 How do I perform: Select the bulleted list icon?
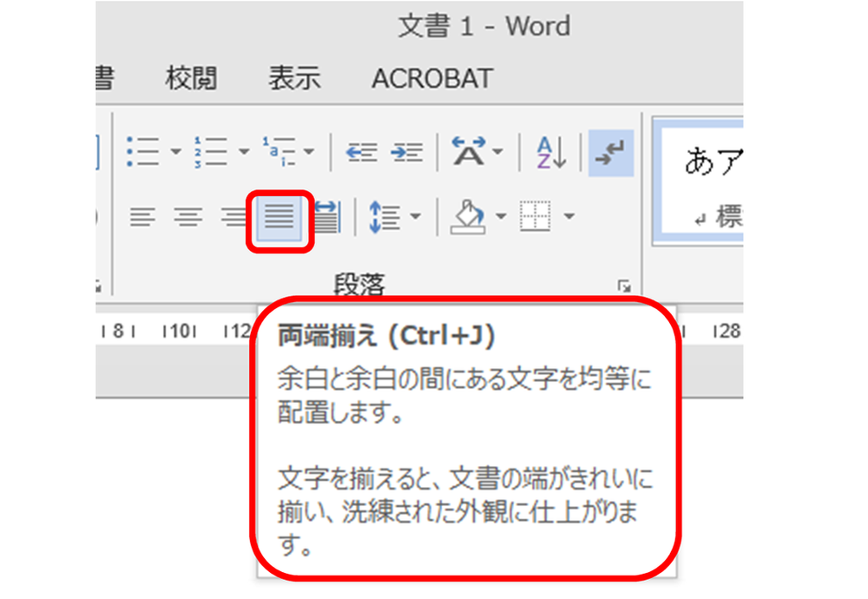pyautogui.click(x=141, y=149)
